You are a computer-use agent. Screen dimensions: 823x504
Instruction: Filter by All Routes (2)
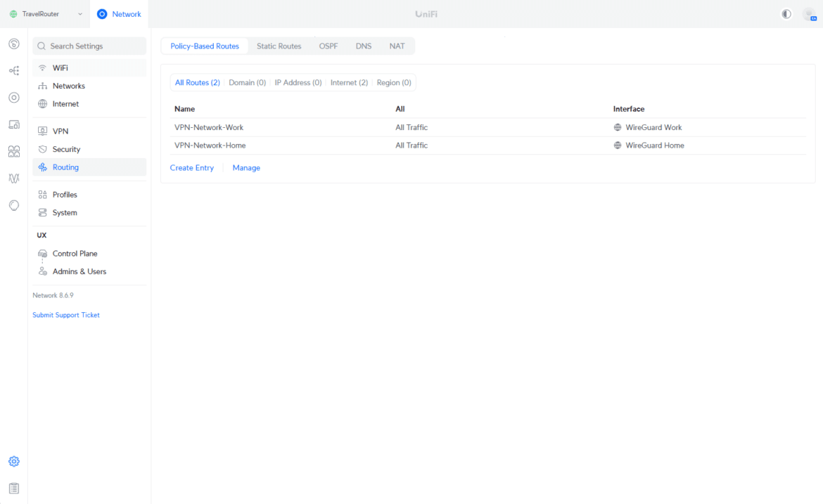click(x=198, y=82)
